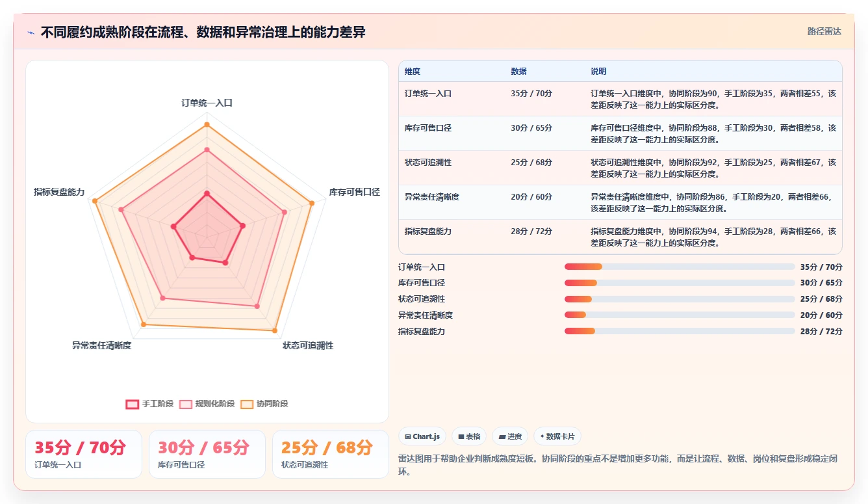Click the 规则化阶段 point on 库存可售口径 axis
The height and width of the screenshot is (504, 868).
click(285, 212)
